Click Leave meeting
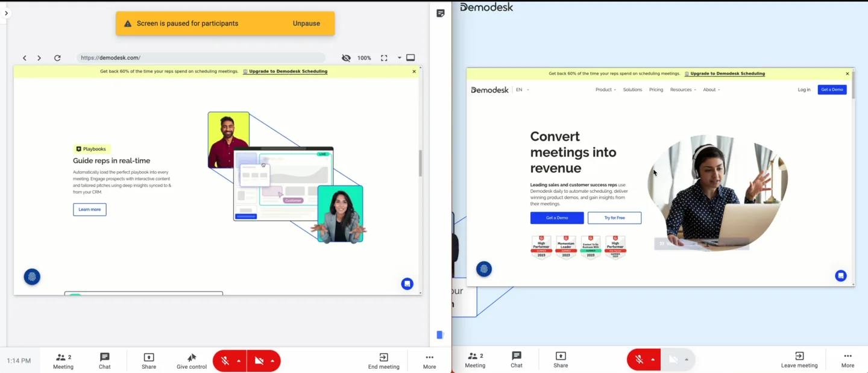Screen dimensions: 868x373 (799, 360)
